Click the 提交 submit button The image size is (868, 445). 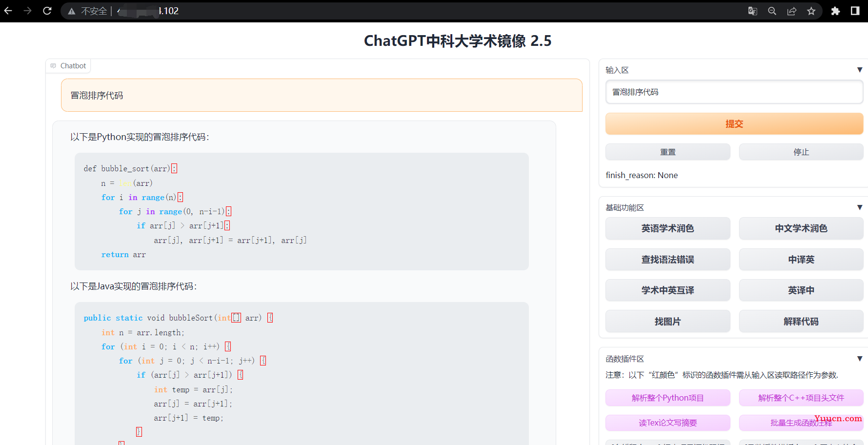734,124
